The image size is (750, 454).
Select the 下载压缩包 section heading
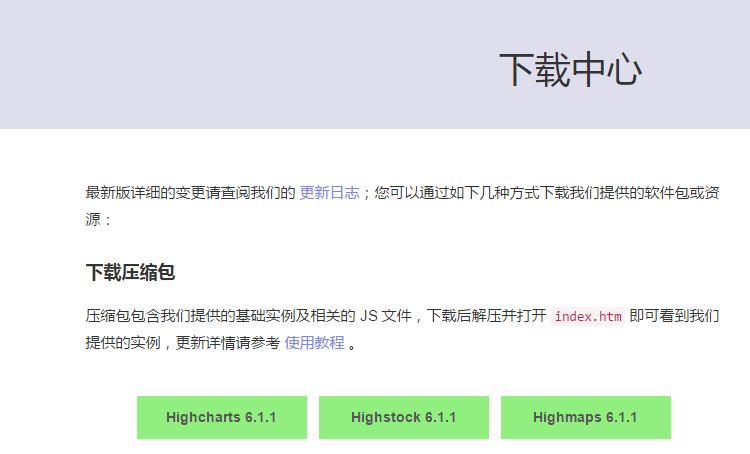pos(130,272)
